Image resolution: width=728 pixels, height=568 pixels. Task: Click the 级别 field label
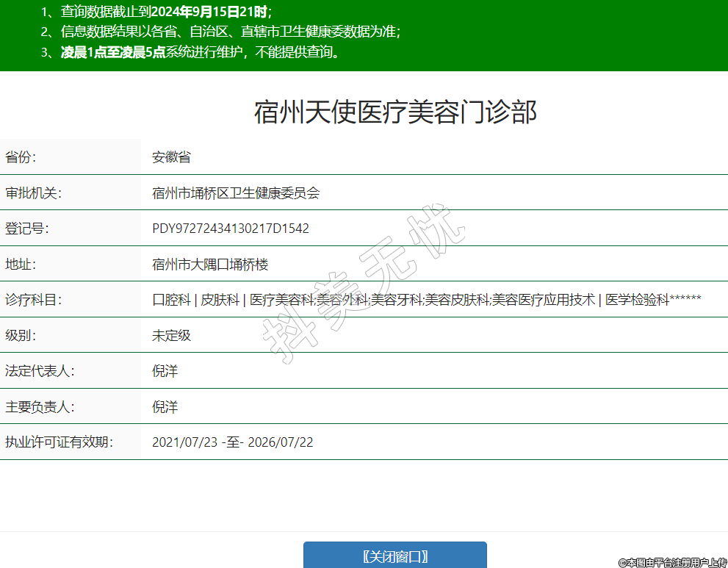(x=21, y=335)
